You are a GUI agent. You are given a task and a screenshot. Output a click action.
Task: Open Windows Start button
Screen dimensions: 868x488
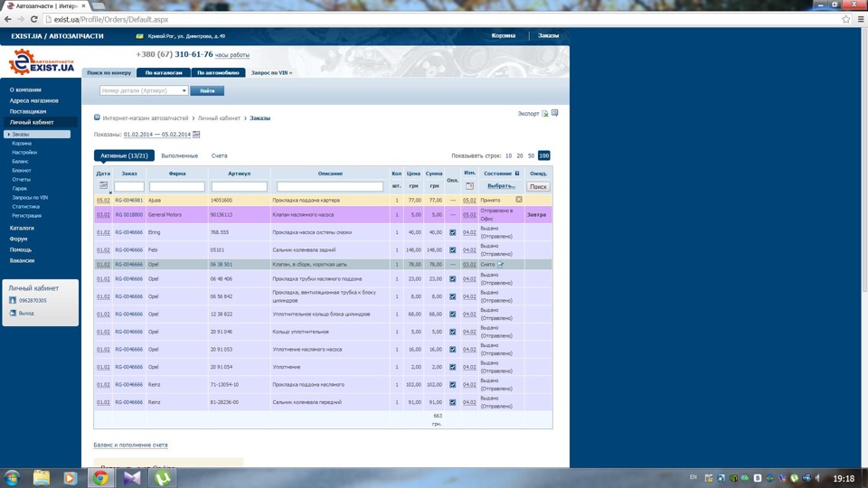click(12, 477)
